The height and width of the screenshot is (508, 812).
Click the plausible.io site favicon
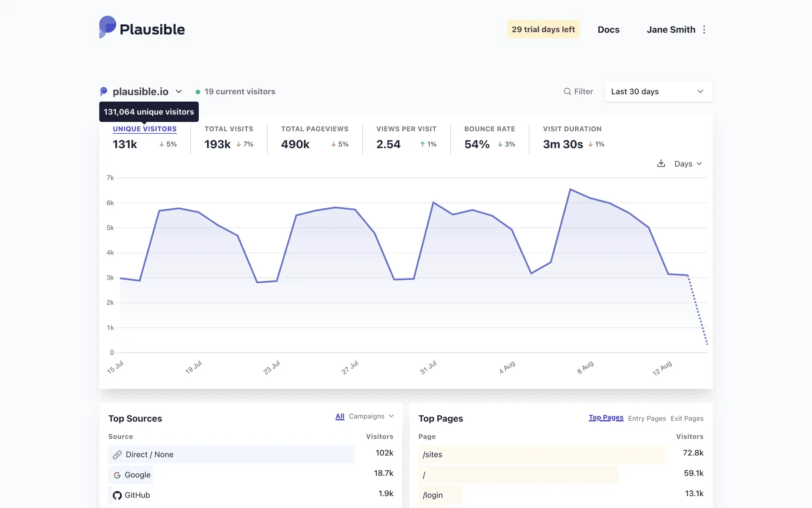tap(104, 91)
